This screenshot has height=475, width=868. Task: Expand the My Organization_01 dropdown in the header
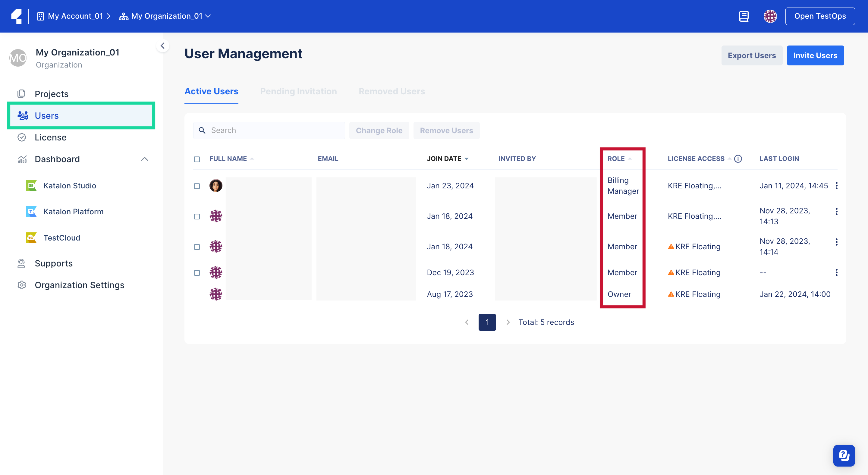pos(208,16)
